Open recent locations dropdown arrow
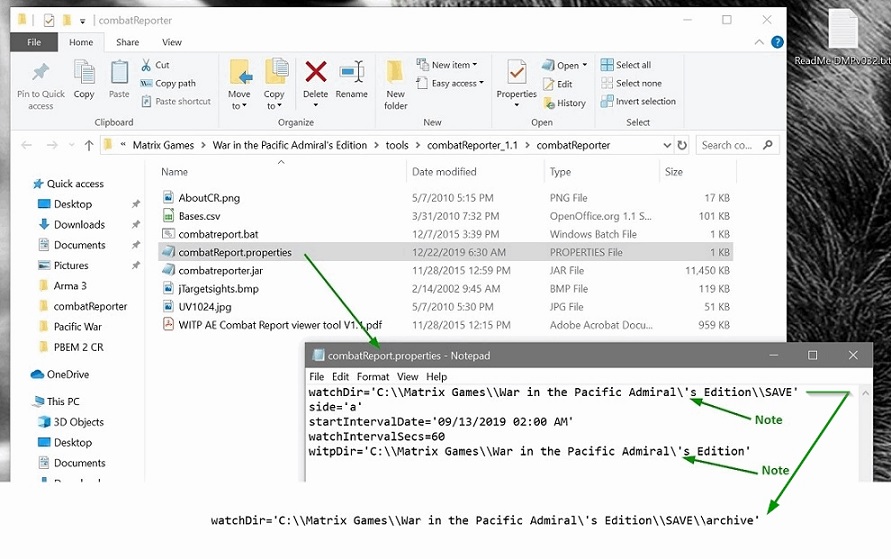Screen dimensions: 891x559 (72, 145)
